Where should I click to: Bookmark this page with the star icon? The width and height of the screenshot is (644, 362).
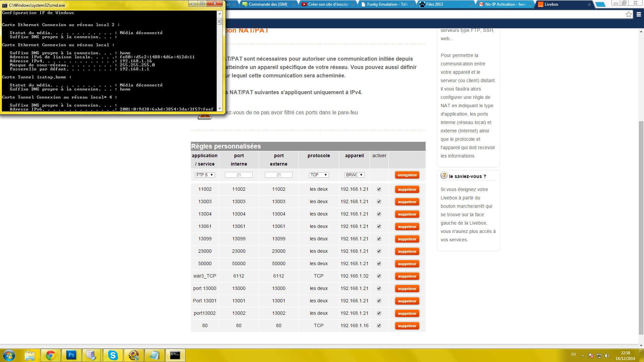pyautogui.click(x=629, y=14)
